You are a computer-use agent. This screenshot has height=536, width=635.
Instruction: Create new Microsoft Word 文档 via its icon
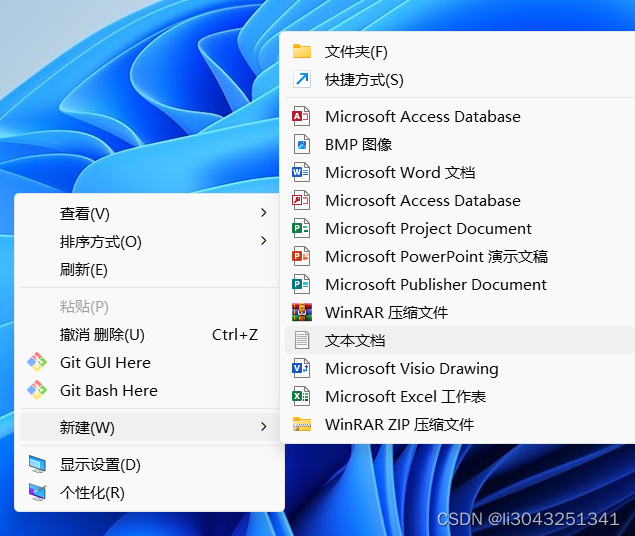click(301, 172)
